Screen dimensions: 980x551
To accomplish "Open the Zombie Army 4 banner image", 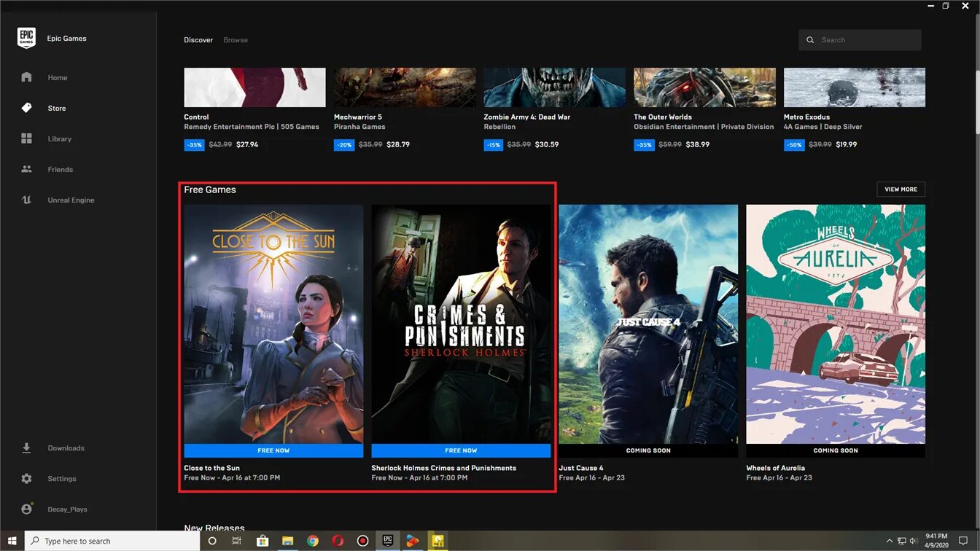I will [554, 87].
